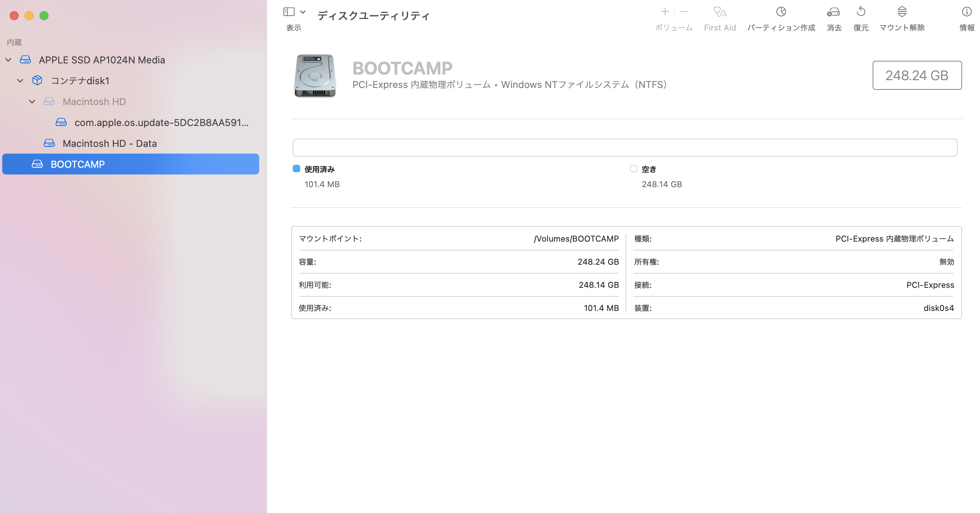Image resolution: width=980 pixels, height=513 pixels.
Task: Click the Restore (復元) icon
Action: [861, 12]
